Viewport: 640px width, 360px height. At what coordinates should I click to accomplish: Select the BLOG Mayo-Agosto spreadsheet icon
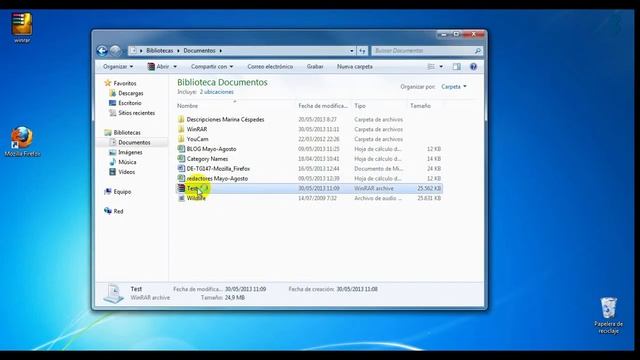click(x=181, y=149)
